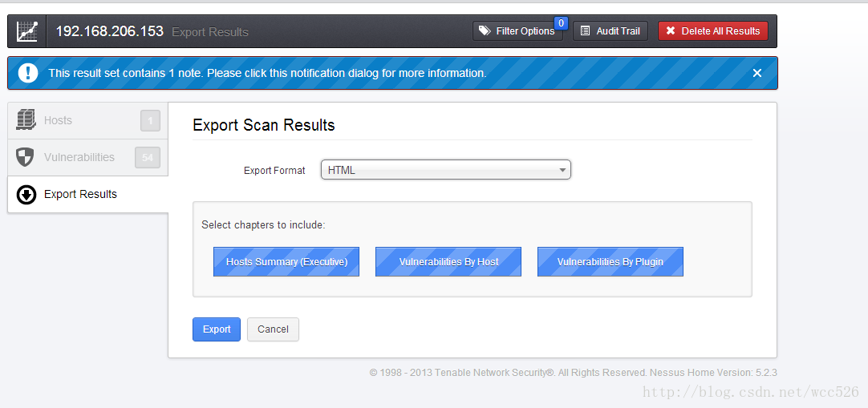This screenshot has width=868, height=408.
Task: Click the filter count badge showing 0
Action: tap(562, 23)
